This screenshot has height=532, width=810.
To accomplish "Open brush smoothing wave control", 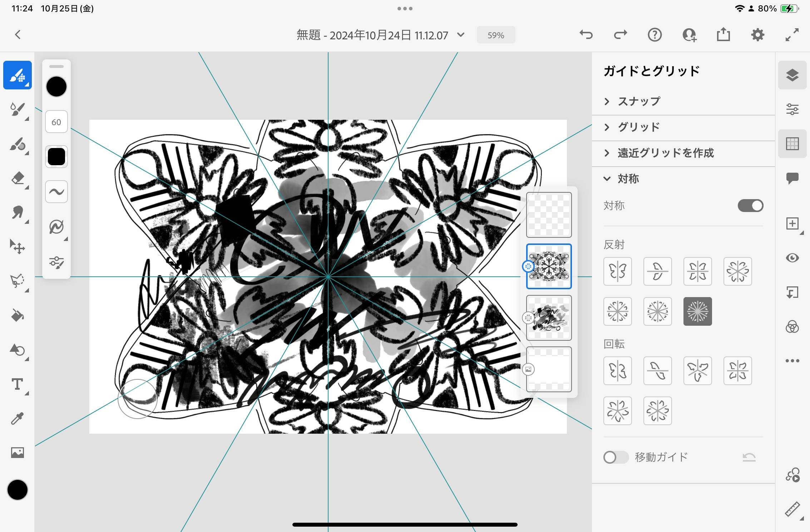I will [56, 192].
